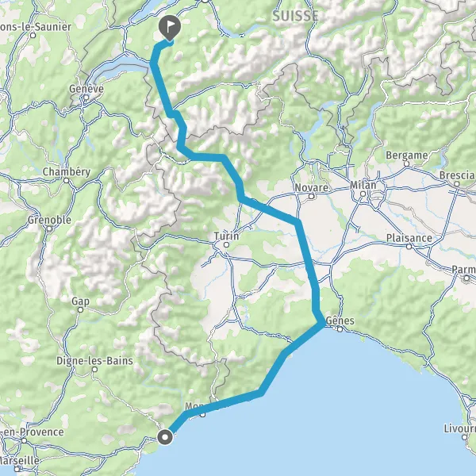Click the Livourne city label

click(459, 428)
